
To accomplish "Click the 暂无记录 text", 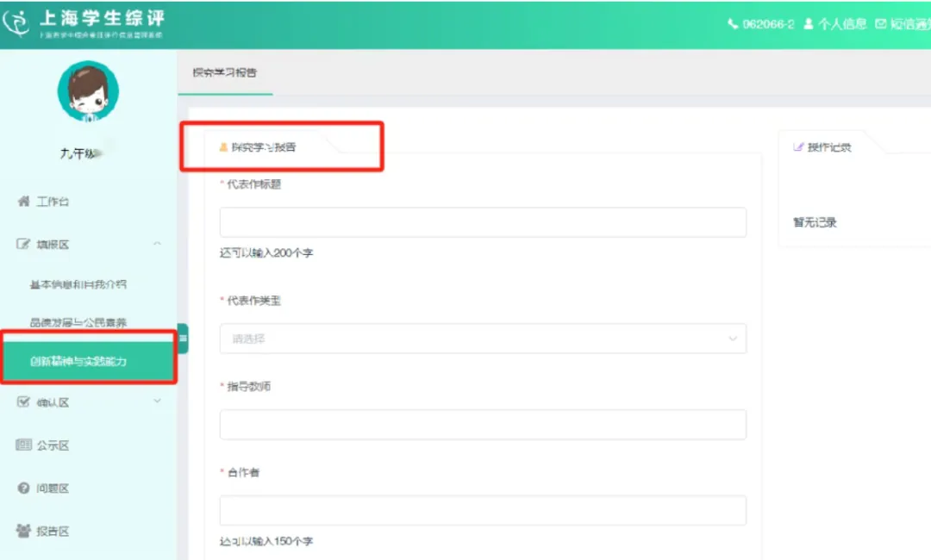I will [815, 222].
